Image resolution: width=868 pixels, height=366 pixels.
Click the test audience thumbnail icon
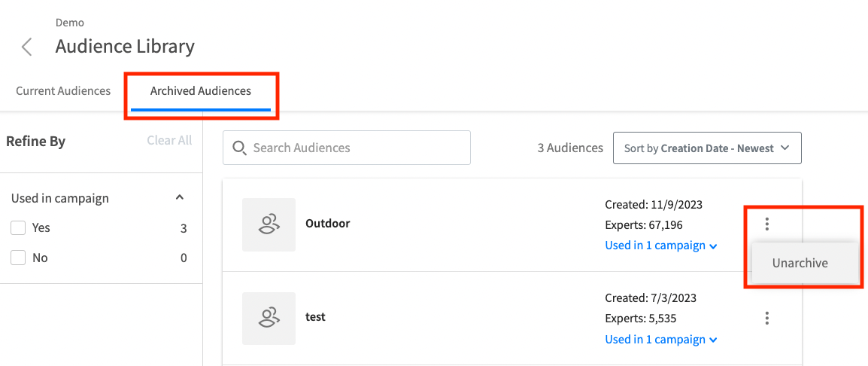click(x=269, y=319)
